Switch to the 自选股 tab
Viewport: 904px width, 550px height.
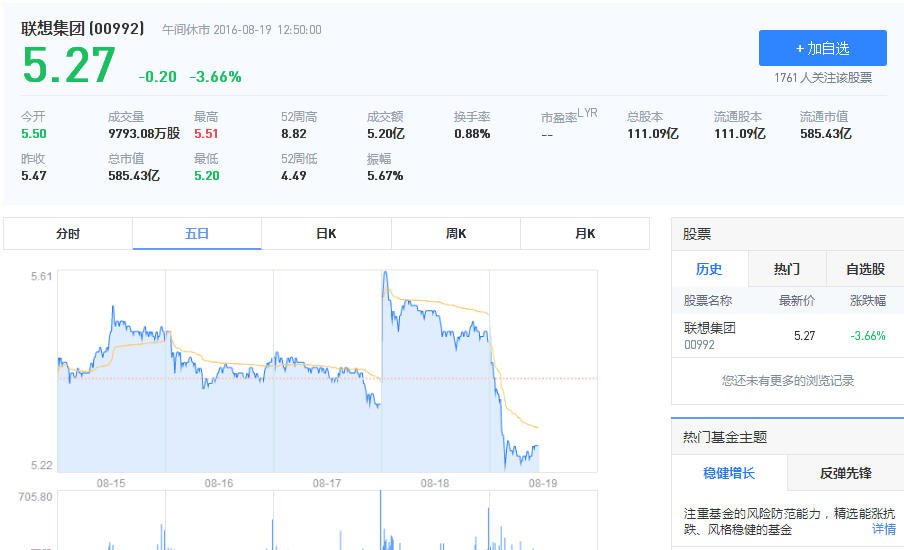[865, 269]
